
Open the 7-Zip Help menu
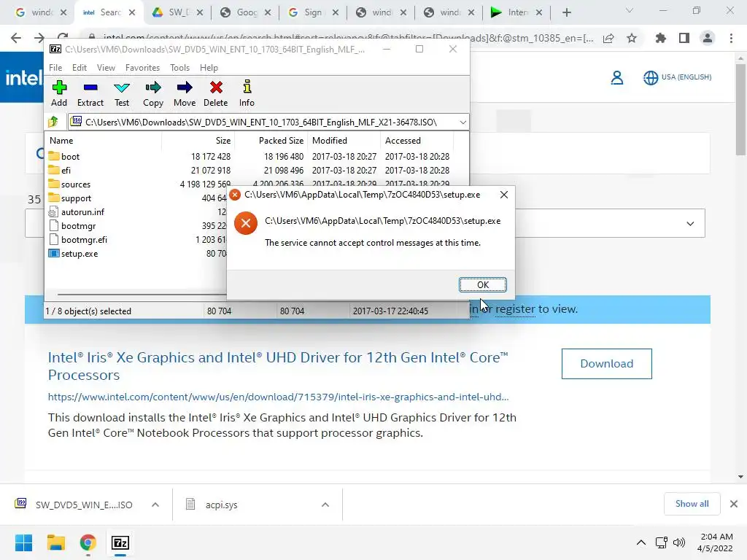click(209, 68)
